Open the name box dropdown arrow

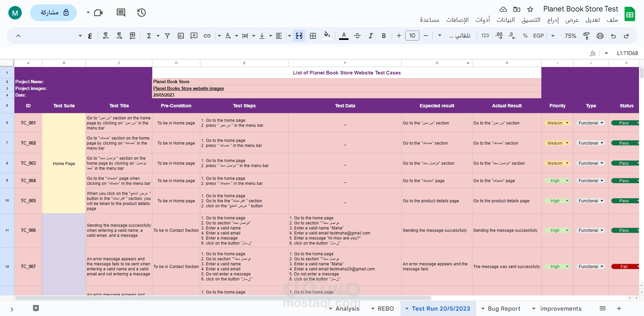[x=606, y=53]
